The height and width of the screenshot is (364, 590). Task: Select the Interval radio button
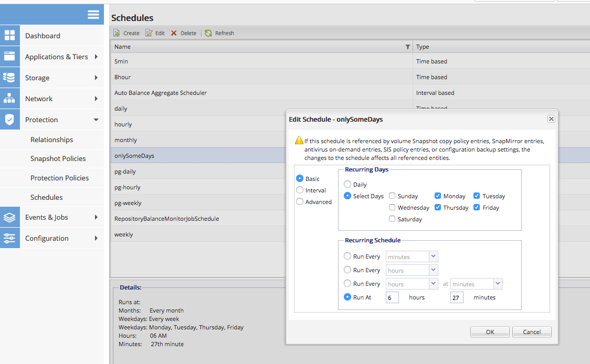pyautogui.click(x=300, y=190)
